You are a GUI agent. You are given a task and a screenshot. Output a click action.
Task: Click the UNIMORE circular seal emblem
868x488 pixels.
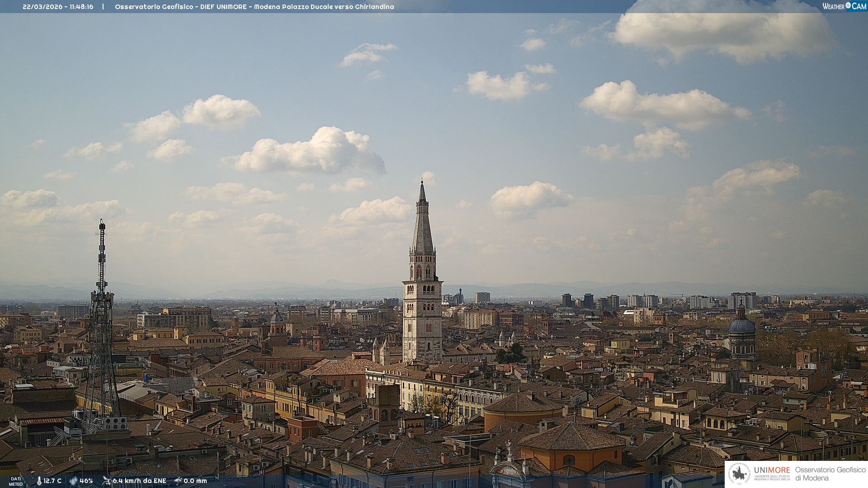[739, 474]
